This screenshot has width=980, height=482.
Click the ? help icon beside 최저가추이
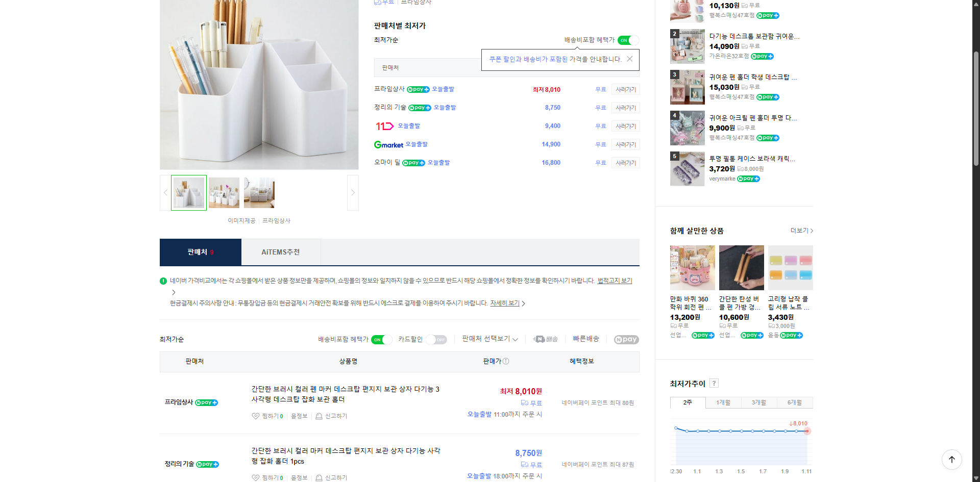point(714,383)
